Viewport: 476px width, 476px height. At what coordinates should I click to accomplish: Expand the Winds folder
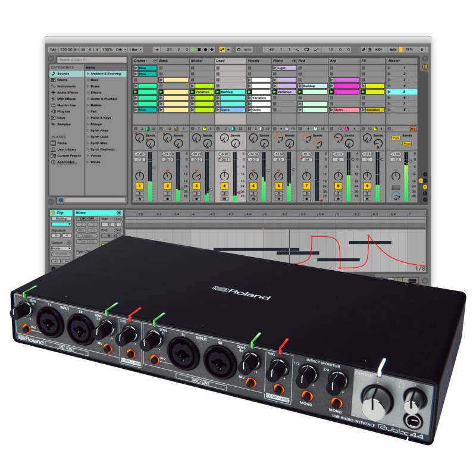point(87,162)
